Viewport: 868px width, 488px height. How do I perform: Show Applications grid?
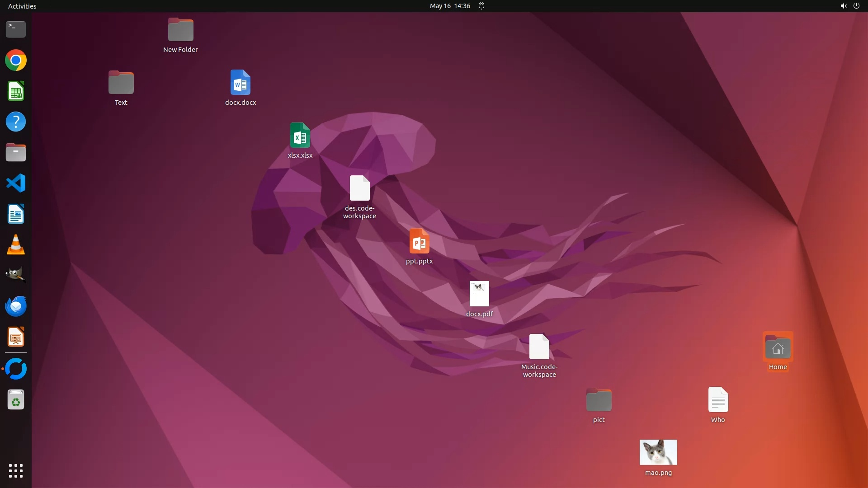pyautogui.click(x=16, y=470)
